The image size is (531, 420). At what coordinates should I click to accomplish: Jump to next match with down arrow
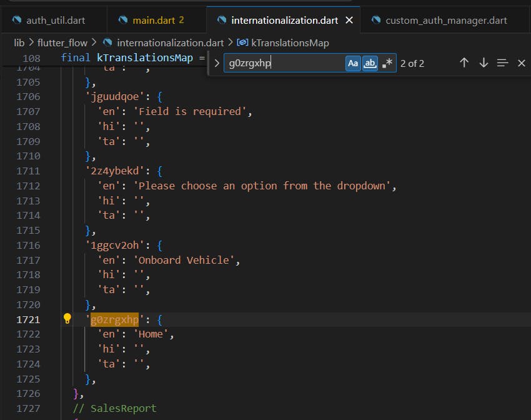point(483,62)
